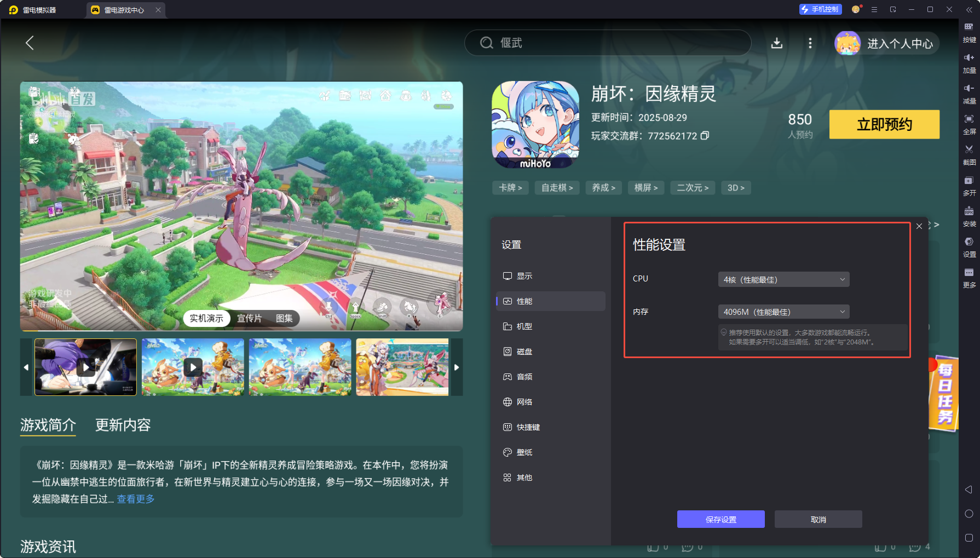Viewport: 980px width, 558px height.
Task: Open the download manager icon
Action: point(776,43)
